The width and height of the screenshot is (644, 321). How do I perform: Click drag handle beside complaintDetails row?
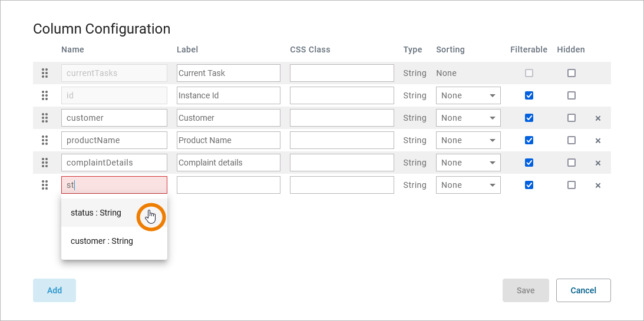pos(44,163)
